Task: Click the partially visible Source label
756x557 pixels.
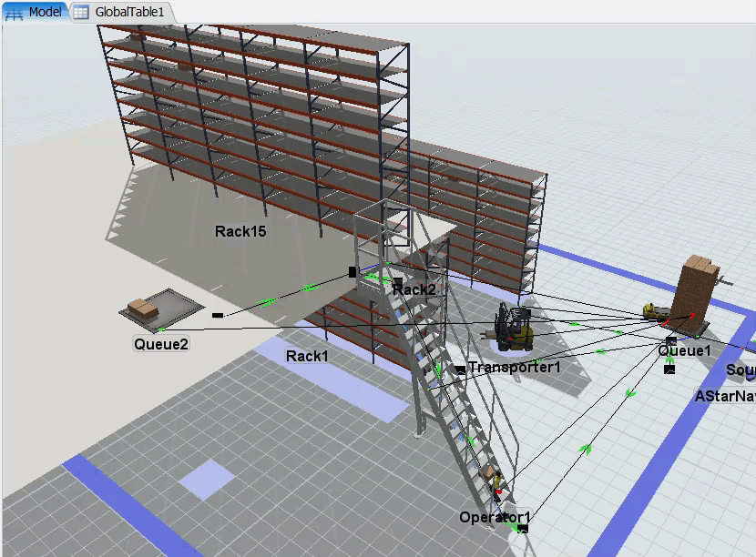Action: click(x=740, y=370)
